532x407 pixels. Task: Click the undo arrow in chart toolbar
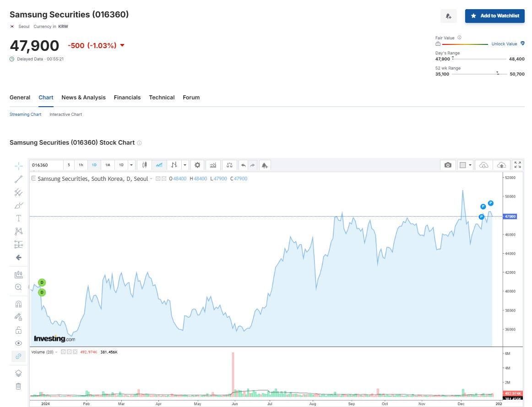pos(243,165)
